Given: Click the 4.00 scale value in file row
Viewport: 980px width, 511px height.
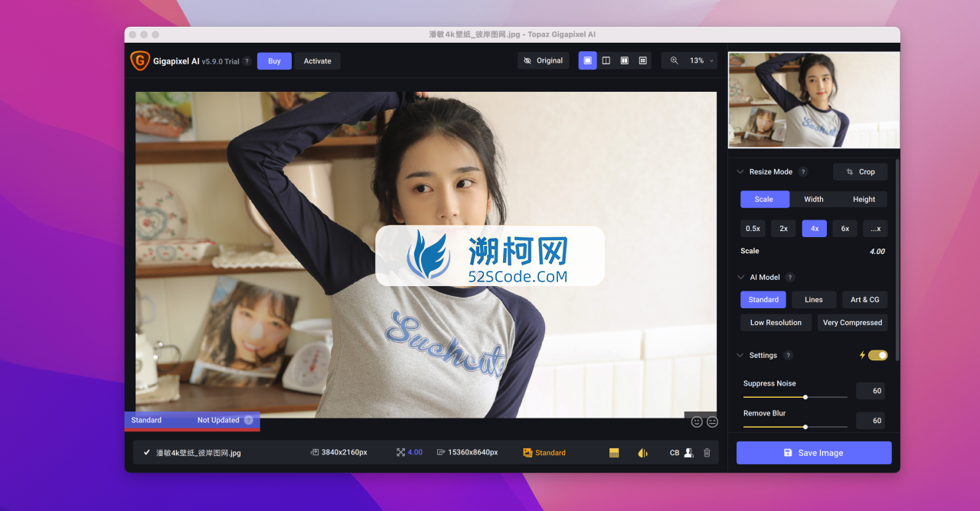Looking at the screenshot, I should pos(415,453).
